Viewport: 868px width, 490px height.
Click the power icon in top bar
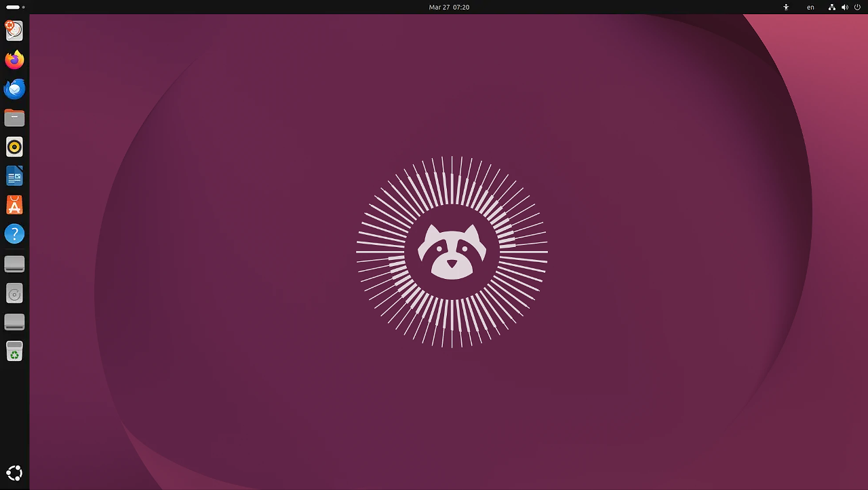857,7
